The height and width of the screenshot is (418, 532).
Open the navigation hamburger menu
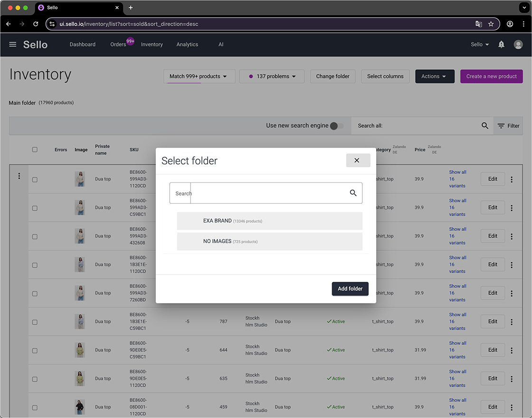coord(12,44)
